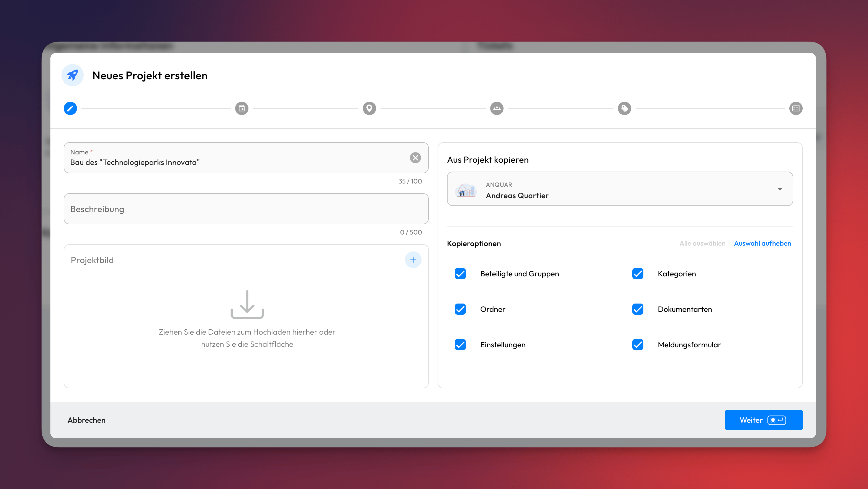Toggle the Kategorien checkbox
868x489 pixels.
tap(638, 274)
